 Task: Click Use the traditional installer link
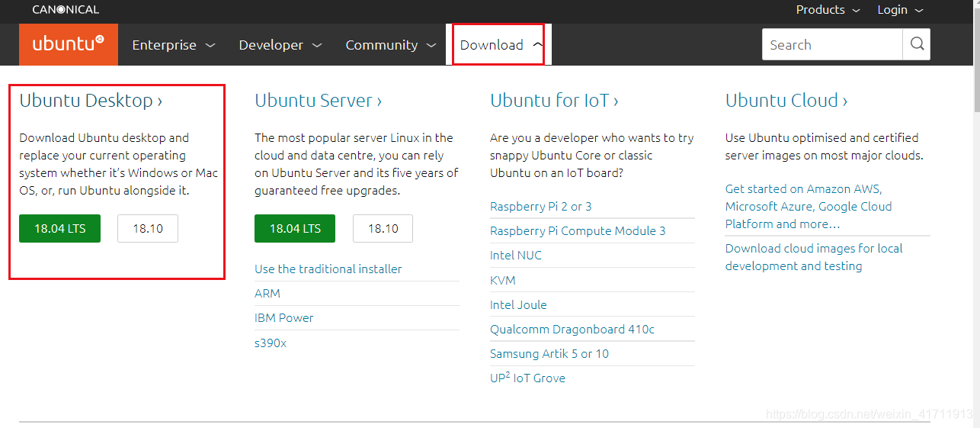click(328, 269)
